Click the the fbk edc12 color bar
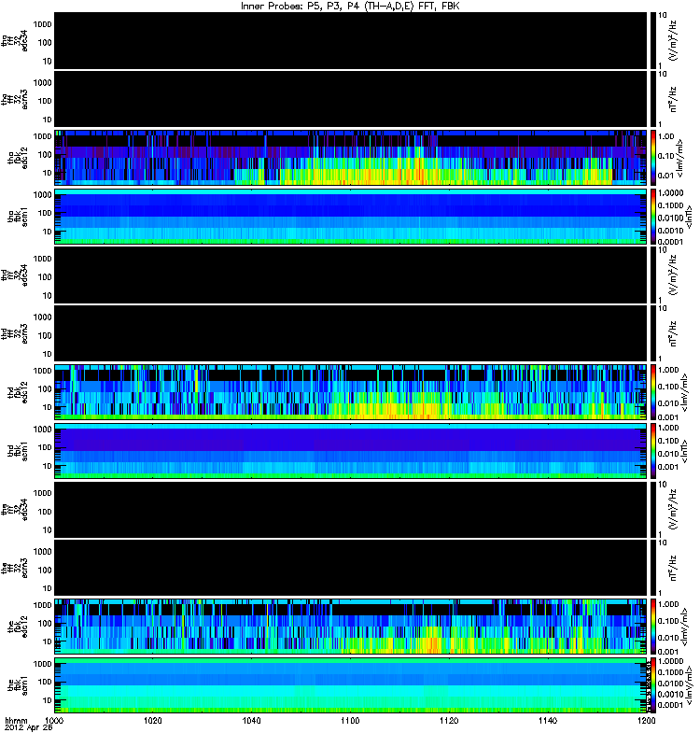The image size is (700, 747). click(653, 627)
